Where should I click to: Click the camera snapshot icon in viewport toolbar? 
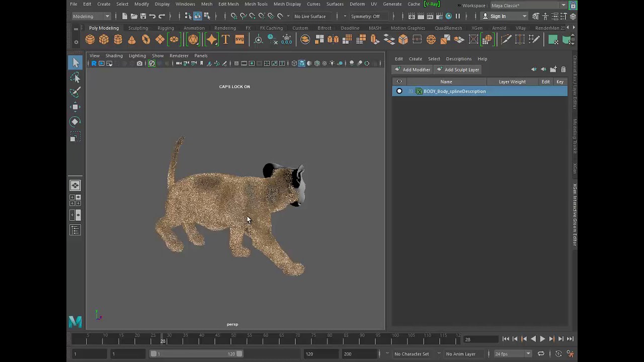point(139,63)
